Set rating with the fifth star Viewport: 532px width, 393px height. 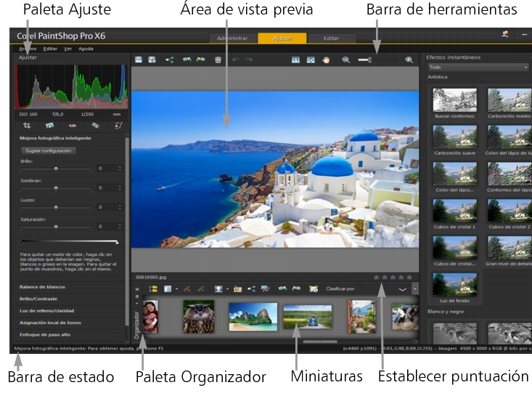(409, 277)
